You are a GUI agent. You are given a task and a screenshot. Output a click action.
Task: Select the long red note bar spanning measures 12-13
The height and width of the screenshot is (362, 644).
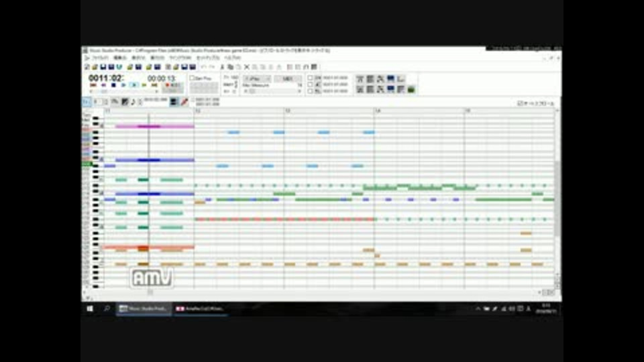tap(284, 219)
